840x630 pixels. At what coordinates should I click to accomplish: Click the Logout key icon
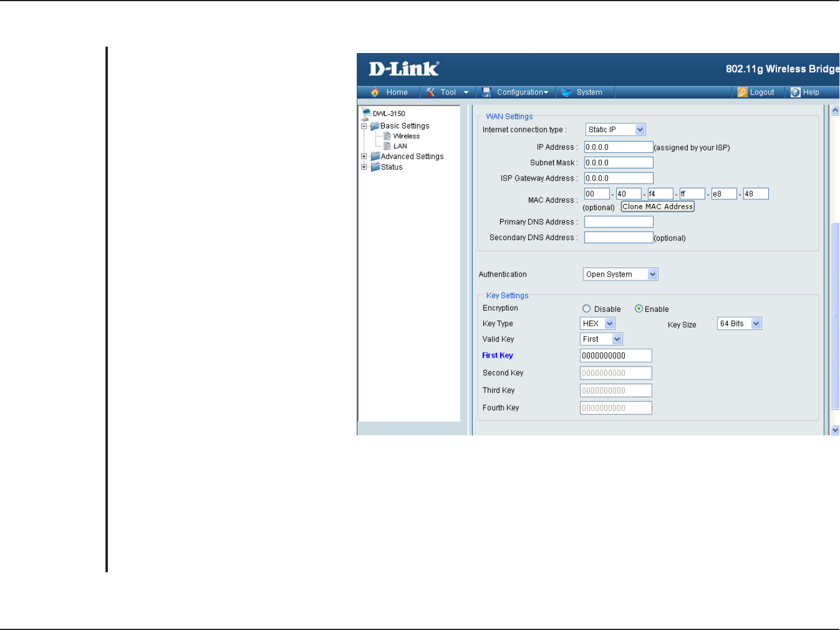743,92
